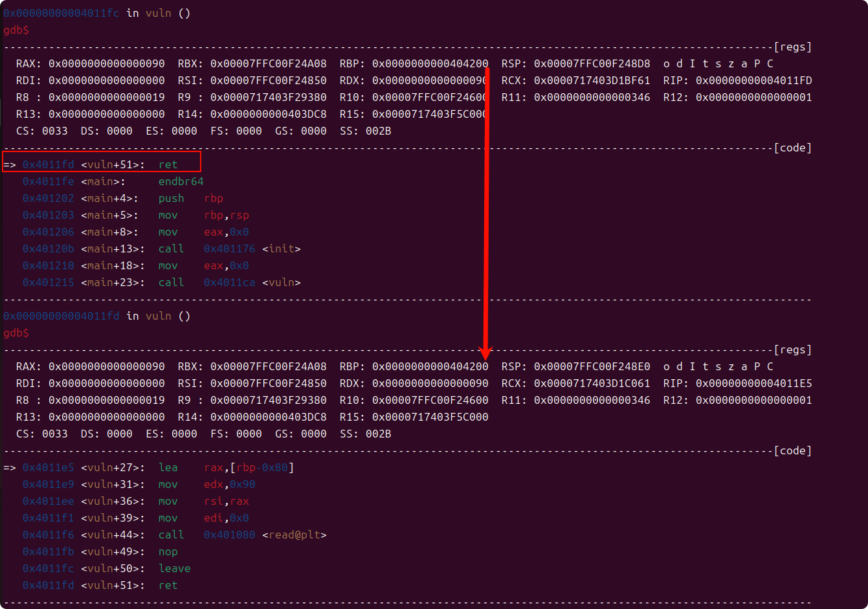Click RBP value in row with RSP ...248E0
Viewport: 868px width, 609px height.
coord(430,366)
